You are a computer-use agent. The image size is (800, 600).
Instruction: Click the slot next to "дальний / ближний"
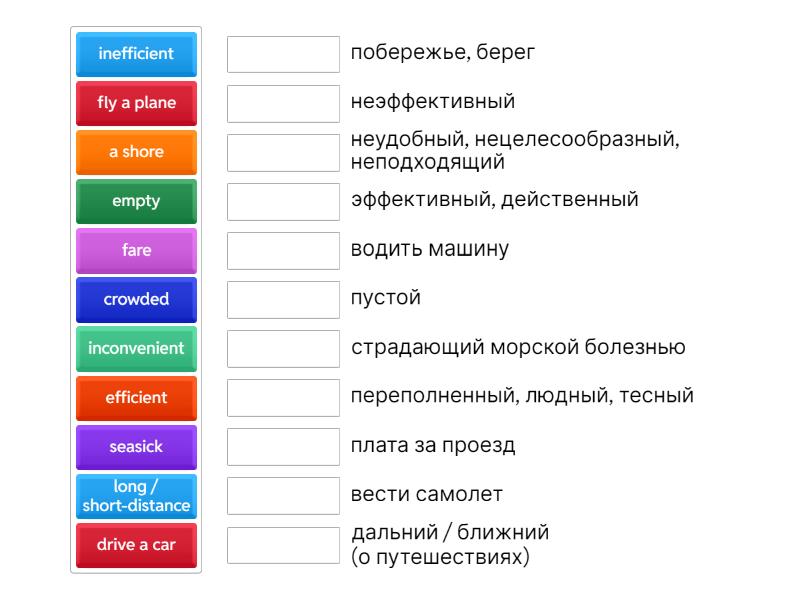point(283,544)
